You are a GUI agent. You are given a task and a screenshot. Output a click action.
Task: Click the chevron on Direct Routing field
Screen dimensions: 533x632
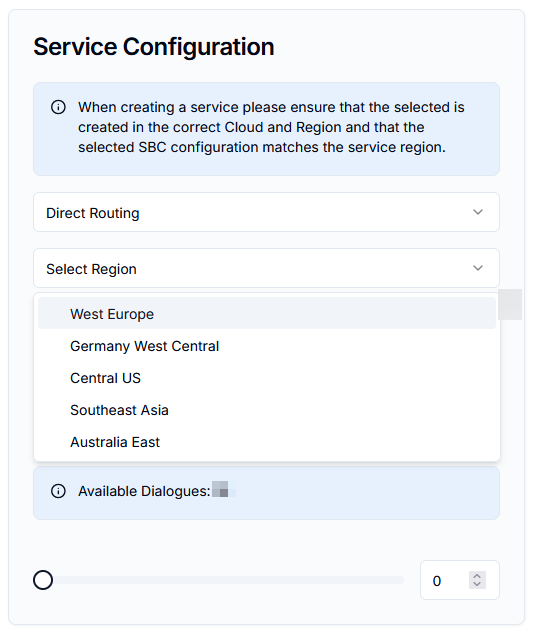coord(478,212)
